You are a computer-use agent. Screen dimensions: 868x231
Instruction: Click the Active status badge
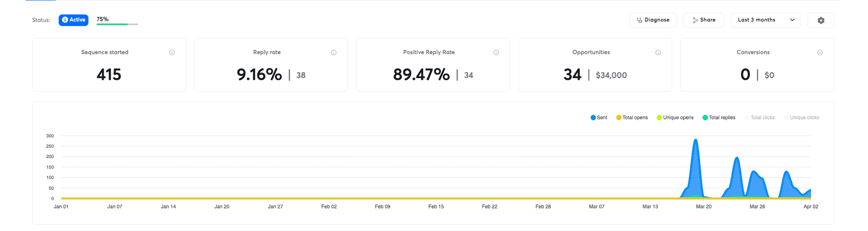coord(73,20)
